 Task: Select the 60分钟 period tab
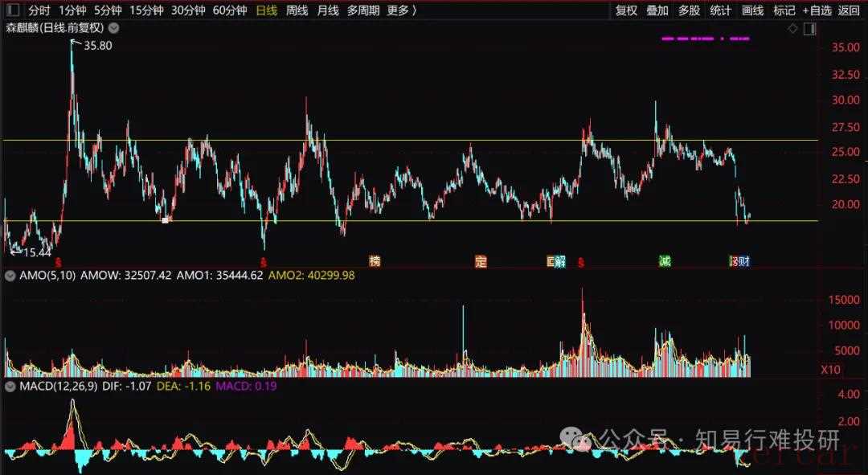tap(230, 10)
